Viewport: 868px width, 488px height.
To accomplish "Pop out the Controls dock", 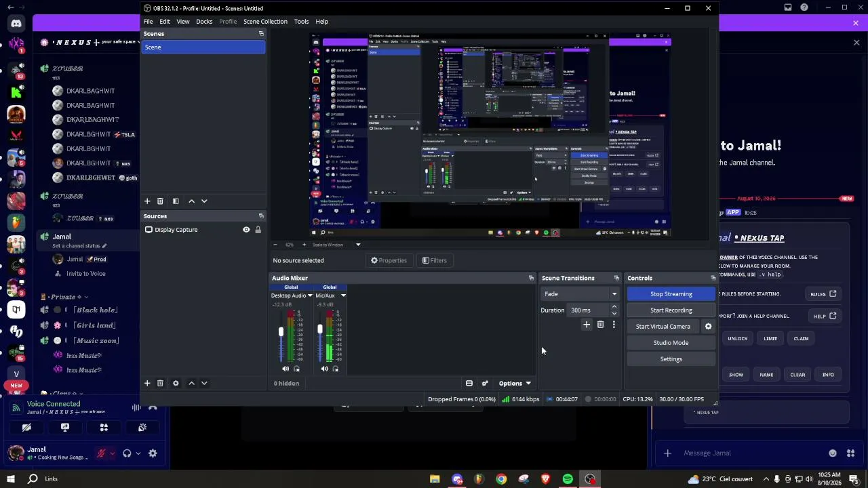I will pyautogui.click(x=713, y=278).
